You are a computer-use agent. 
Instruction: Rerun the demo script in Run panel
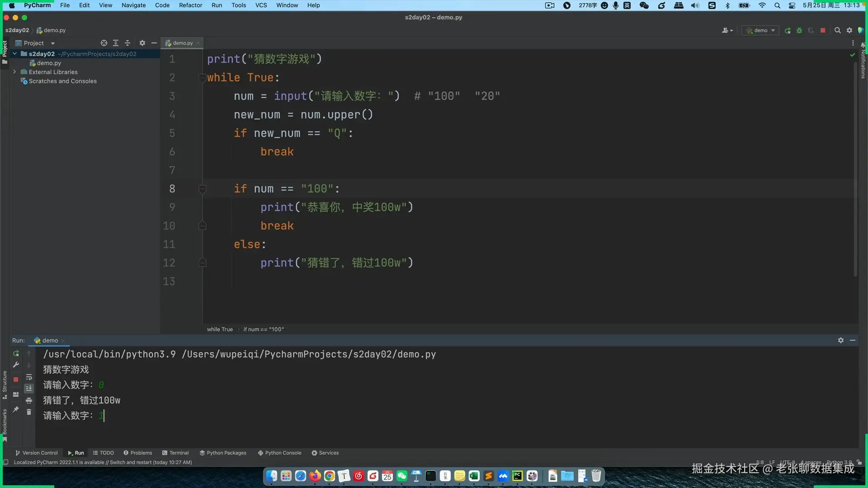click(16, 354)
